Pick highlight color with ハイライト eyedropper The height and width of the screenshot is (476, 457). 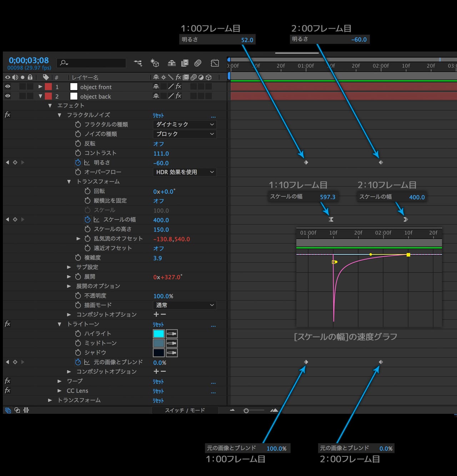point(172,334)
